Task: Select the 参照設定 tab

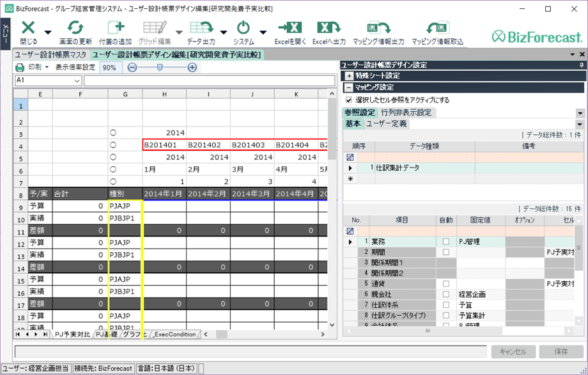Action: pos(360,112)
